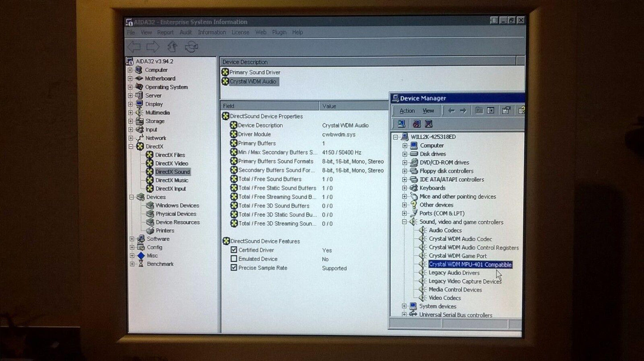Click the refresh toolbar icon in AIDA32
The height and width of the screenshot is (361, 644).
point(192,46)
